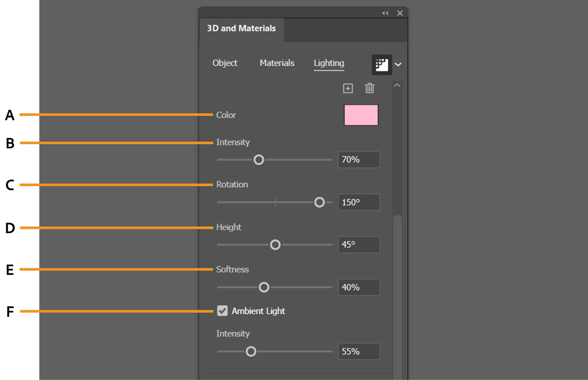
Task: Click the render quality thumbnail icon
Action: coord(381,65)
